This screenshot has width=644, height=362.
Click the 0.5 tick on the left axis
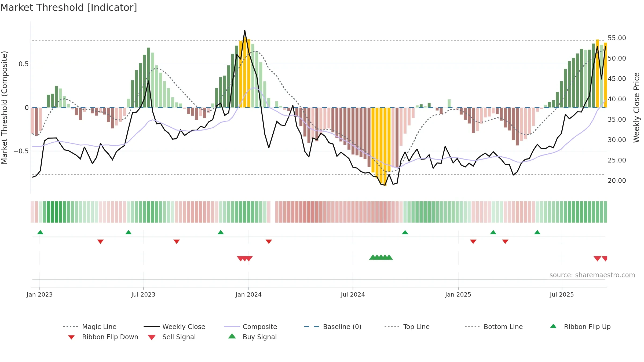(x=24, y=64)
